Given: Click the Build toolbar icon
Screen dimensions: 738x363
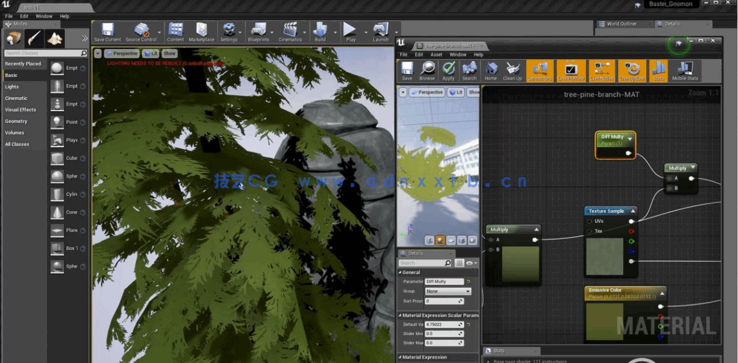Looking at the screenshot, I should coord(320,32).
